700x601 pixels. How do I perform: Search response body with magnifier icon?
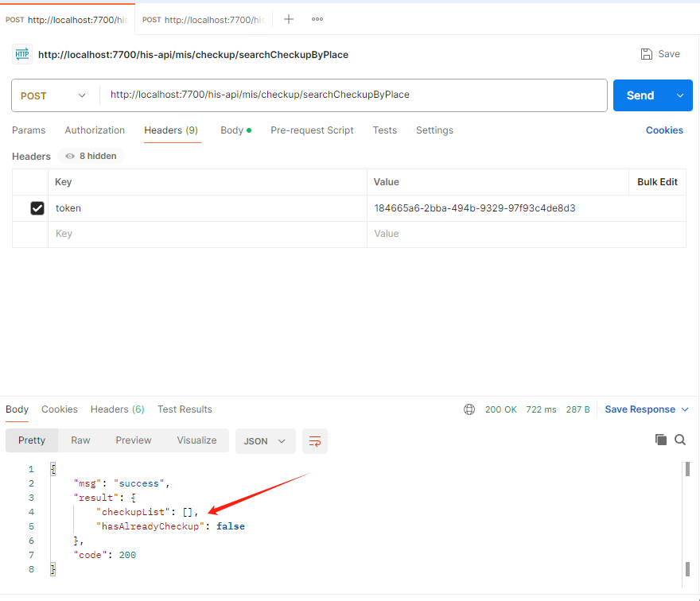[x=680, y=440]
